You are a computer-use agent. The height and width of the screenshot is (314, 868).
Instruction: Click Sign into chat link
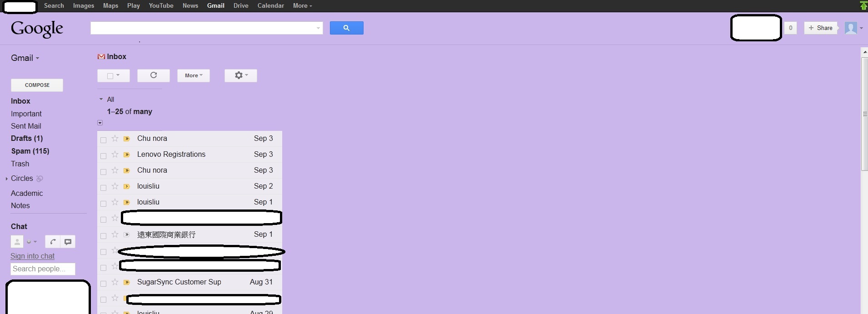click(x=33, y=256)
